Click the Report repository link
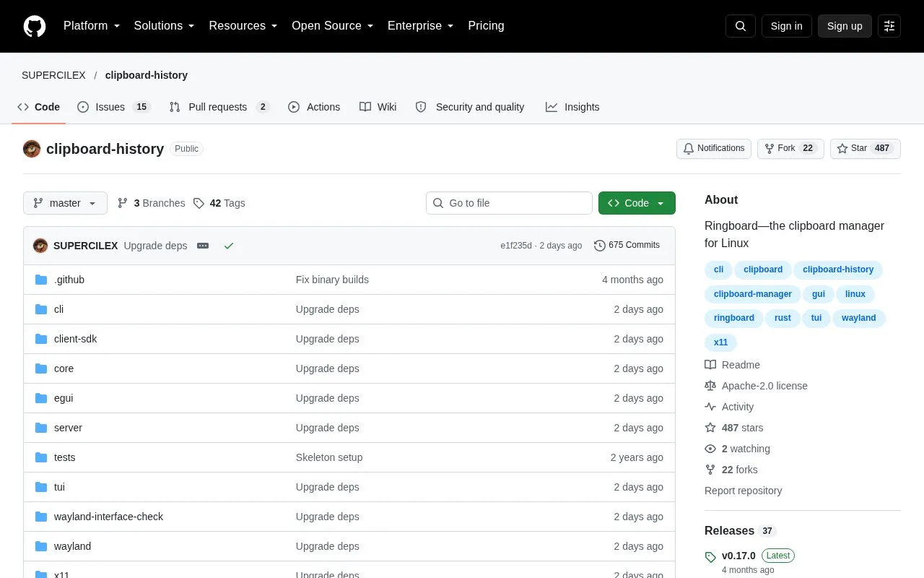The width and height of the screenshot is (924, 578). click(x=743, y=491)
